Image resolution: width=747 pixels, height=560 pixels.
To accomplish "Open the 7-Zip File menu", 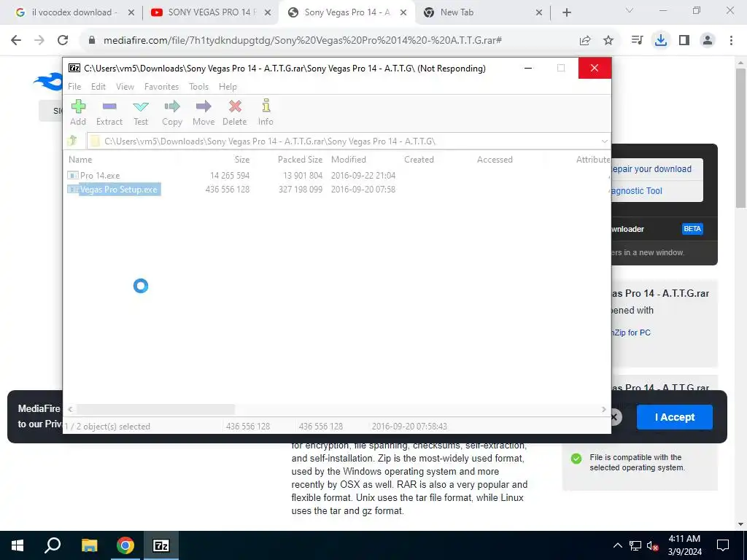I will click(74, 87).
